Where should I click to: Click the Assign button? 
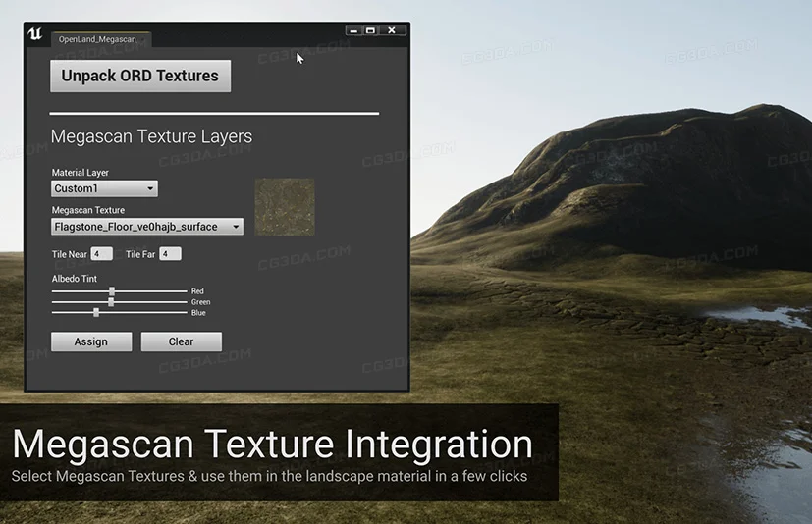[91, 341]
